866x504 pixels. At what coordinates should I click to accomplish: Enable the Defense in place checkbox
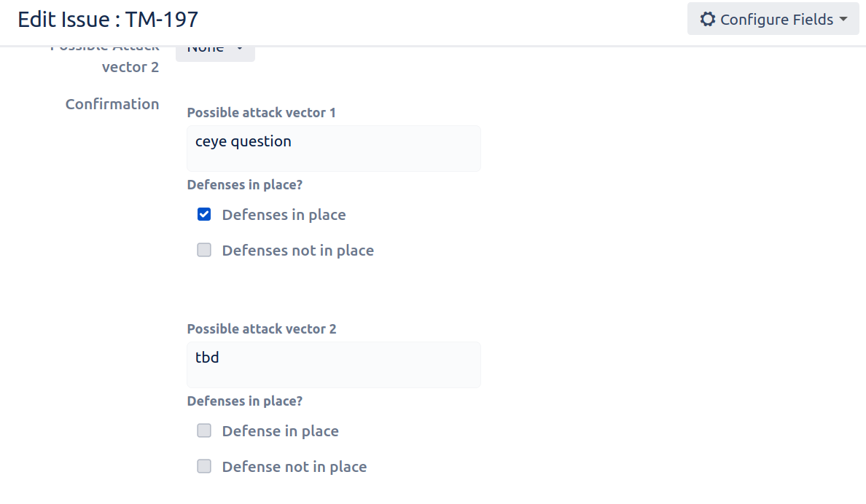point(204,430)
